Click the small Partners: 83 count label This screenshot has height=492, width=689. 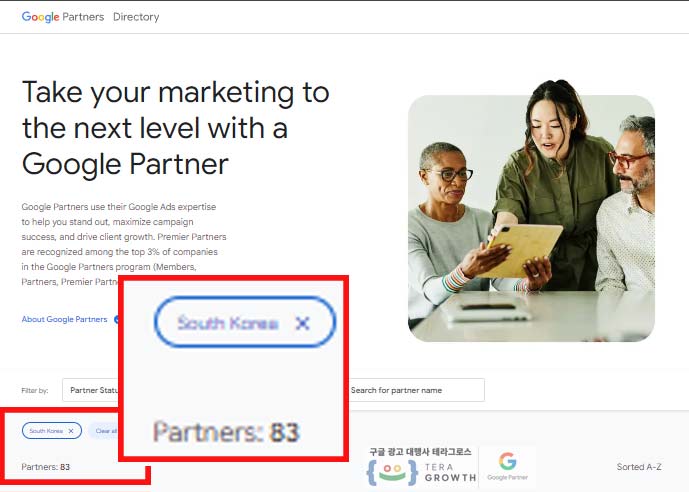pos(46,467)
